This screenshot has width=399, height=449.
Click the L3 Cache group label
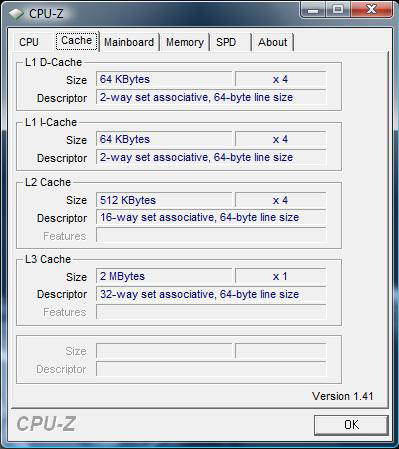coord(48,259)
